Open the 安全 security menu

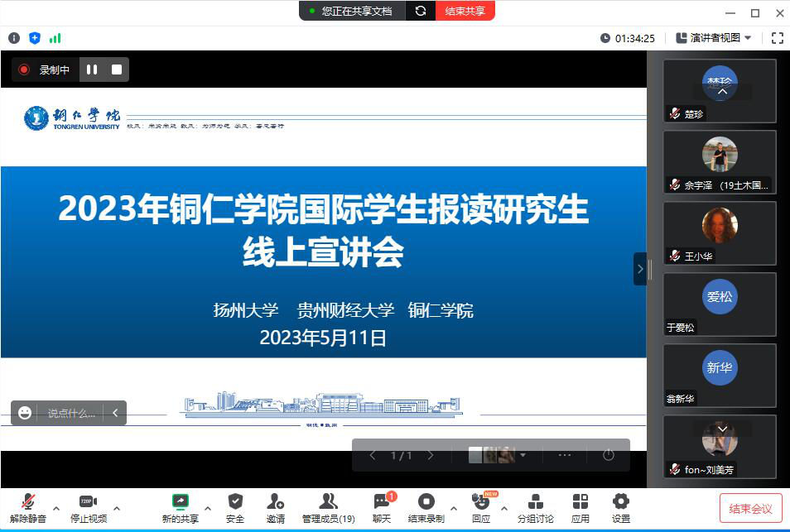click(x=235, y=507)
